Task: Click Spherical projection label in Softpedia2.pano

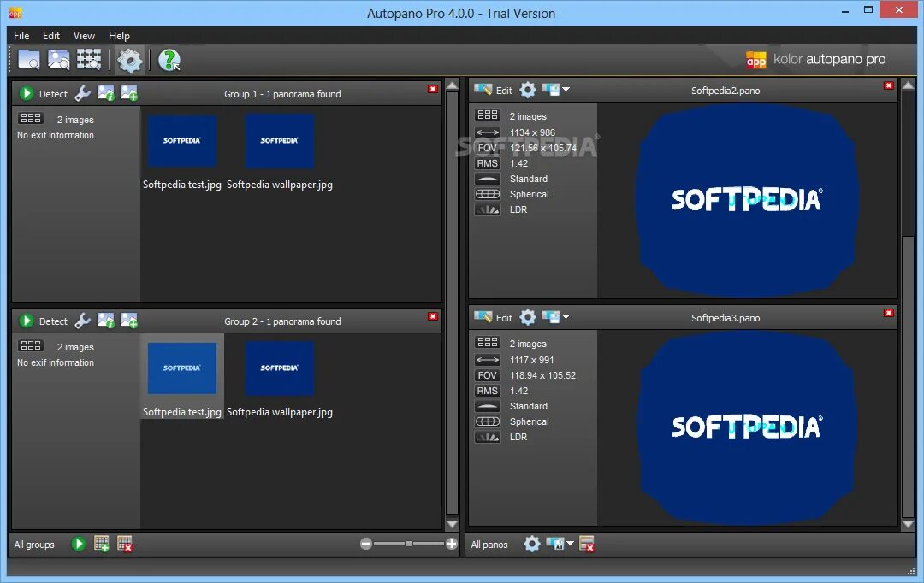Action: (530, 194)
